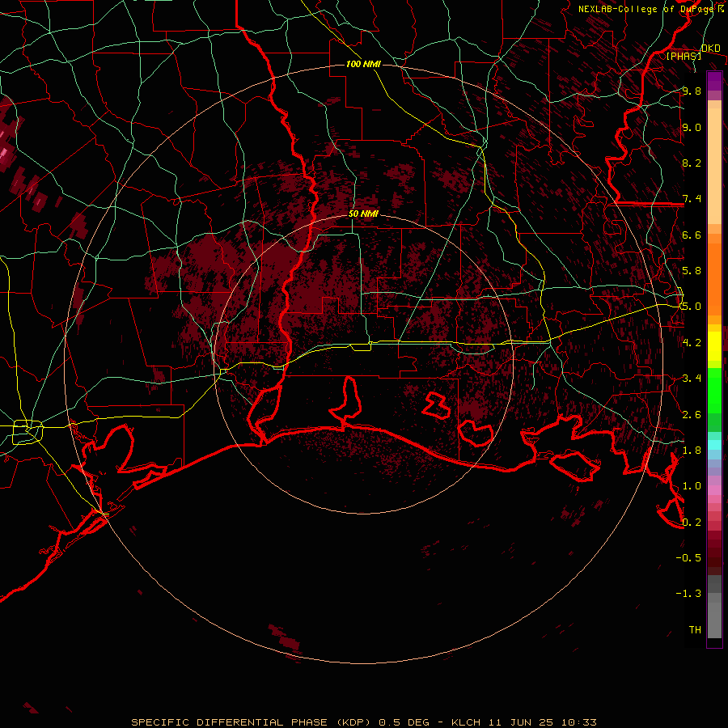The width and height of the screenshot is (728, 728).
Task: Click the 7.4 value on the color scale
Action: [x=692, y=199]
